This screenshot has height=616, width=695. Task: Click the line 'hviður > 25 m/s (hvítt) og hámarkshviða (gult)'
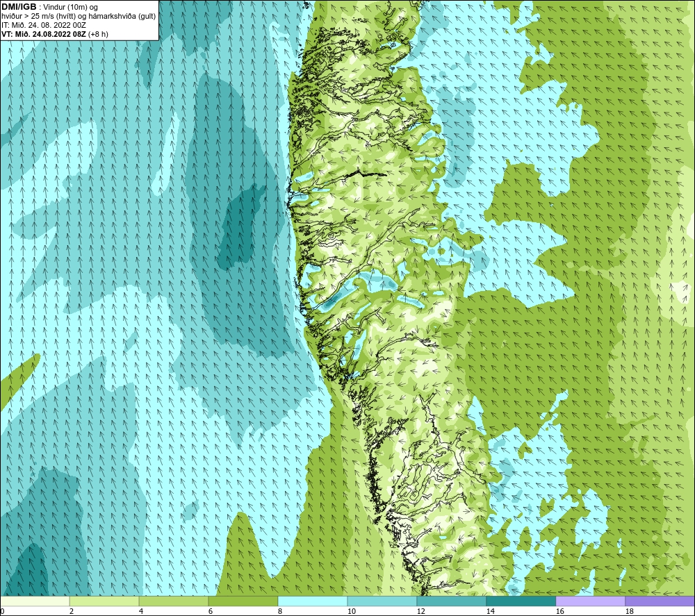point(79,16)
